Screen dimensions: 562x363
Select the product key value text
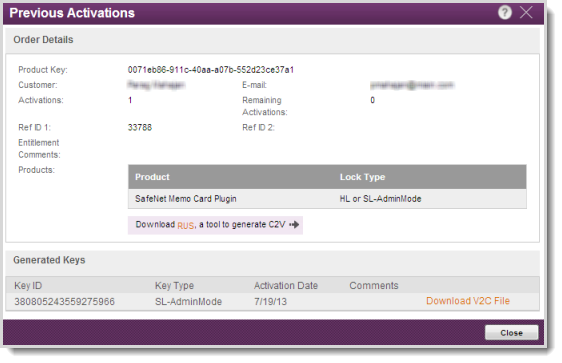(x=211, y=70)
